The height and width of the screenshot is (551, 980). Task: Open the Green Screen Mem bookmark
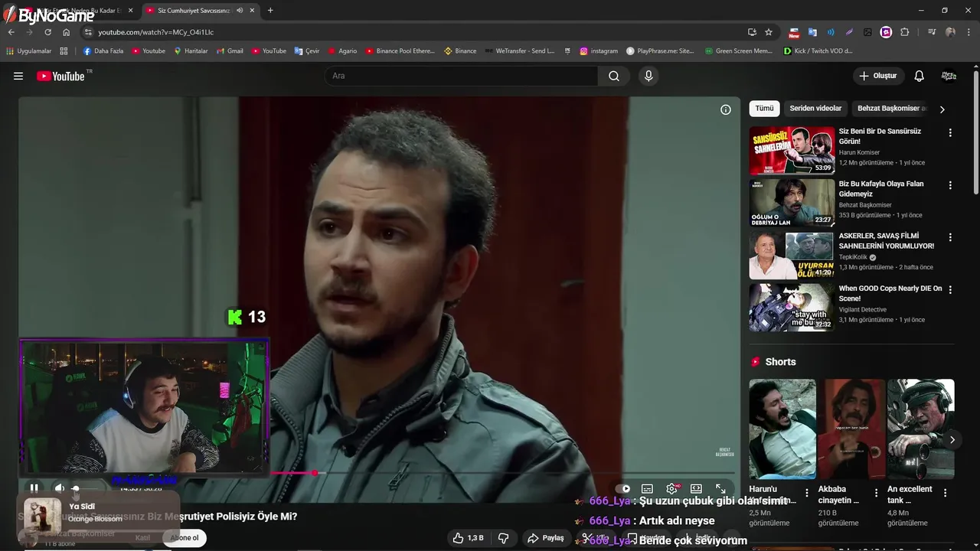[737, 51]
